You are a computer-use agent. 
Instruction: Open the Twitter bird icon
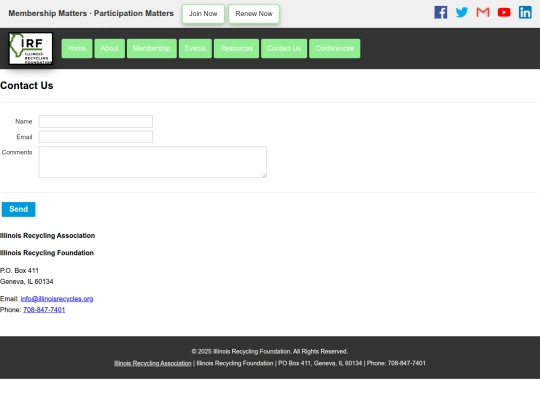click(462, 12)
